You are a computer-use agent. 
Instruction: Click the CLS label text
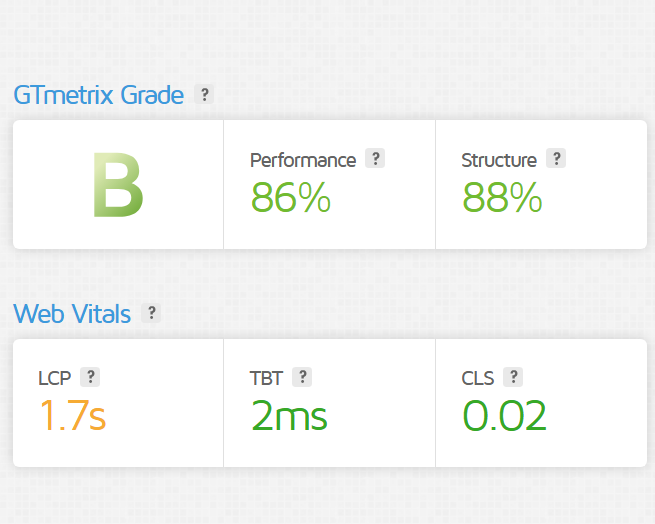tap(478, 378)
